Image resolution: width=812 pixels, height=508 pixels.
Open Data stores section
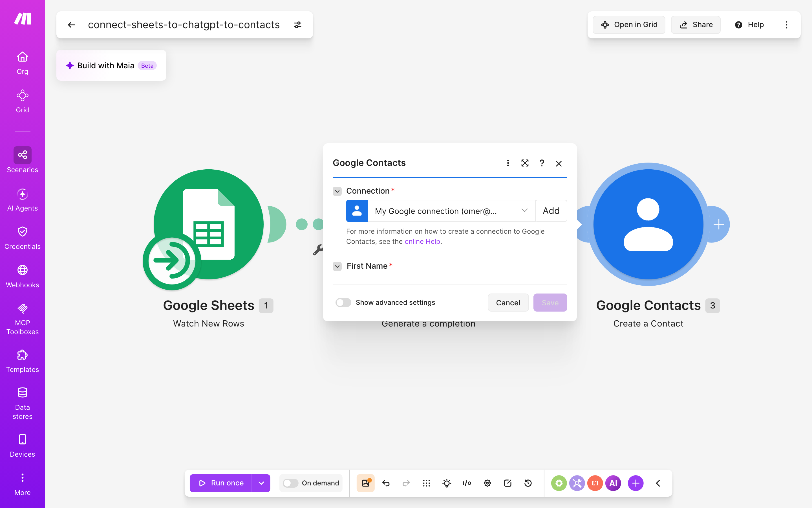tap(23, 403)
